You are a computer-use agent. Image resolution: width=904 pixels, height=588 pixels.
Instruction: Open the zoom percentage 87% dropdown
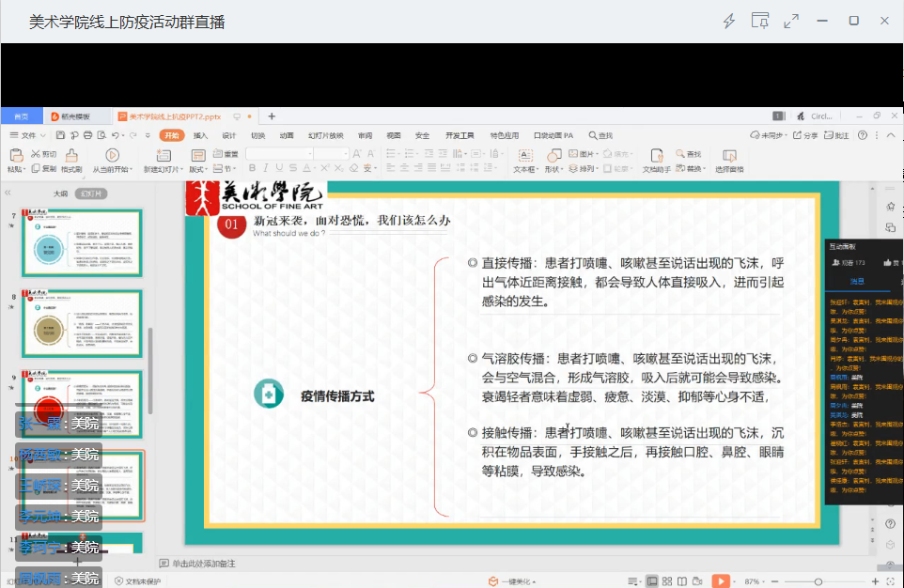[754, 581]
